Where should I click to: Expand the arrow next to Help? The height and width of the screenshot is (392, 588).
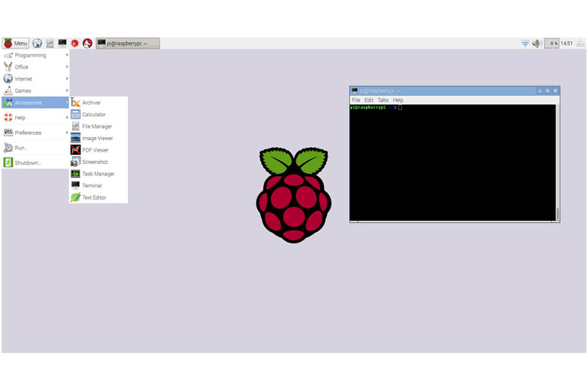[x=67, y=117]
